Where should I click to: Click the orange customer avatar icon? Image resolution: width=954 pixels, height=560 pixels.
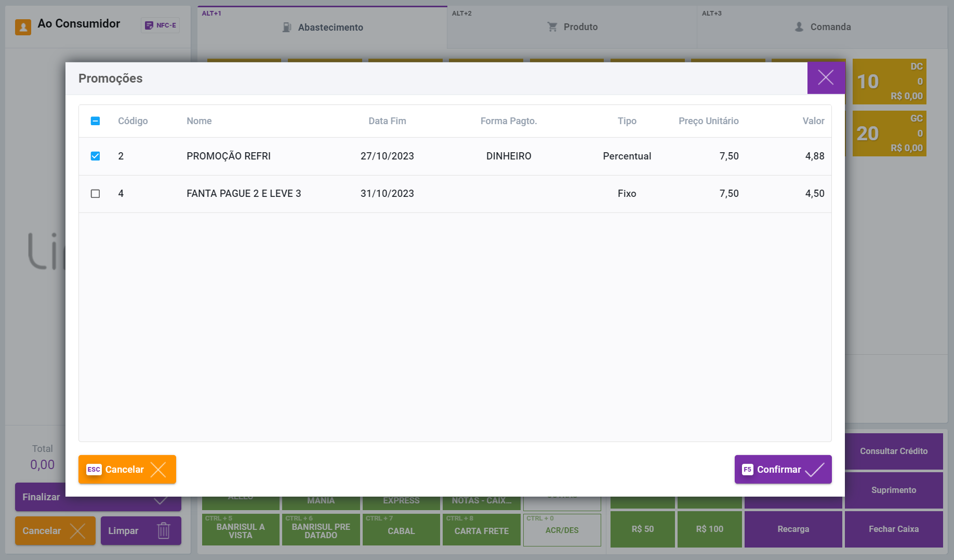(23, 26)
